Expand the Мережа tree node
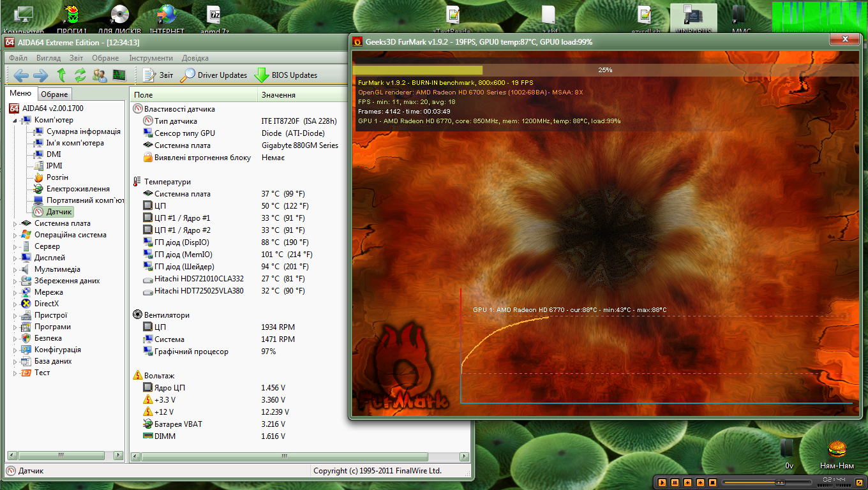 pos(16,292)
